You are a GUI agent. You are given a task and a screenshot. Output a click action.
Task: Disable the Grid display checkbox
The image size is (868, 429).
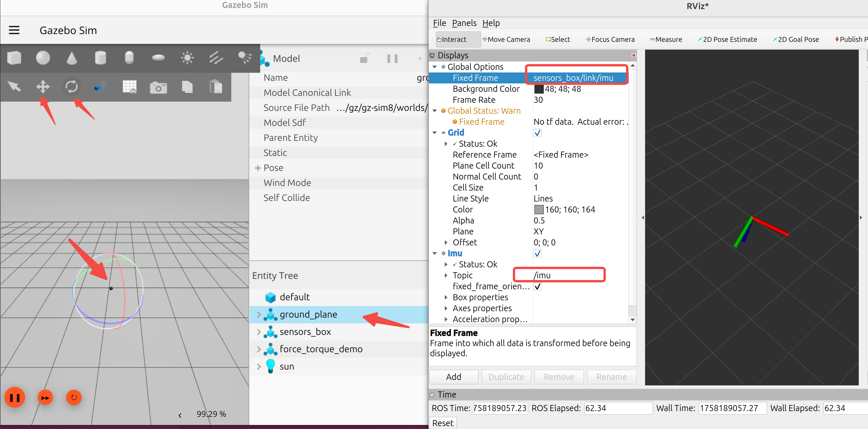(537, 133)
